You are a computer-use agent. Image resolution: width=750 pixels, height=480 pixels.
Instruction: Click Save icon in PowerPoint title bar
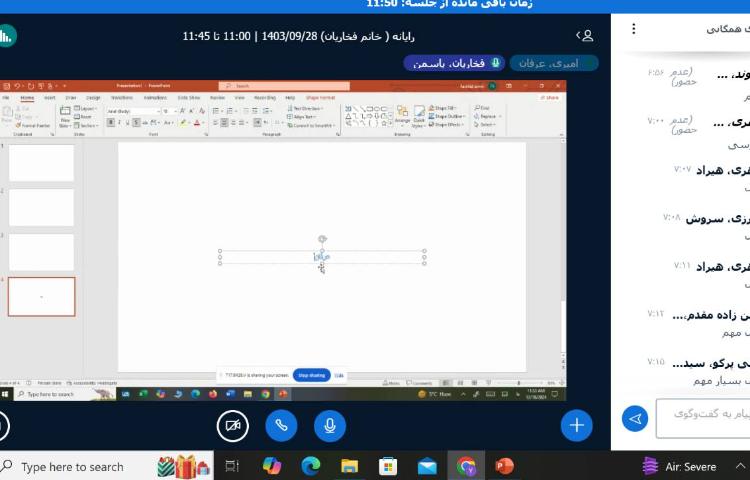point(7,86)
